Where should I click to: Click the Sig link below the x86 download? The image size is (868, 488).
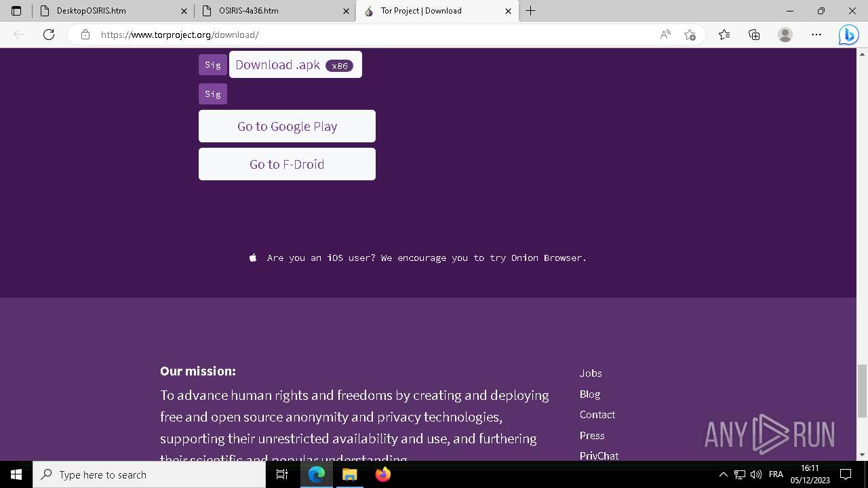[x=213, y=94]
